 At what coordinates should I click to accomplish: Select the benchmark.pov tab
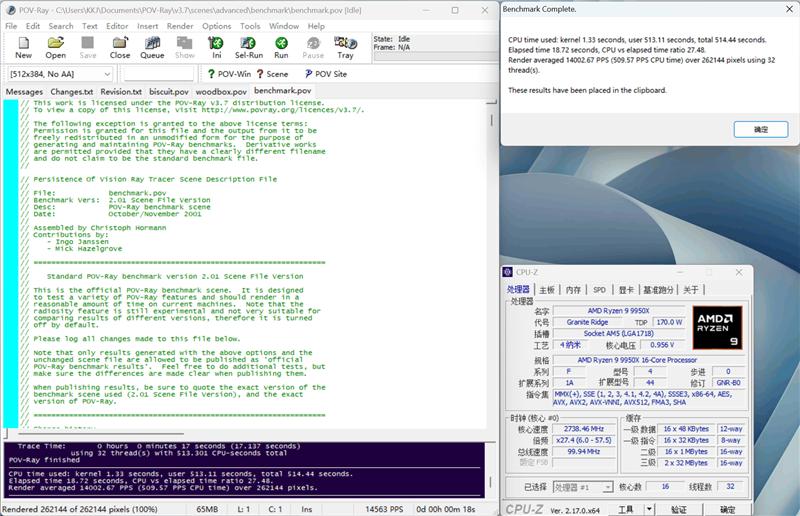tap(283, 91)
